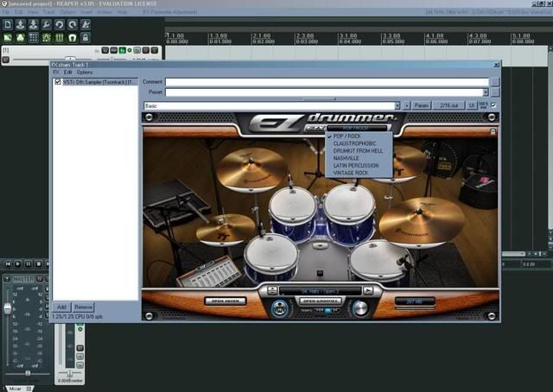
Task: Click the transport stop button
Action: coord(39,263)
